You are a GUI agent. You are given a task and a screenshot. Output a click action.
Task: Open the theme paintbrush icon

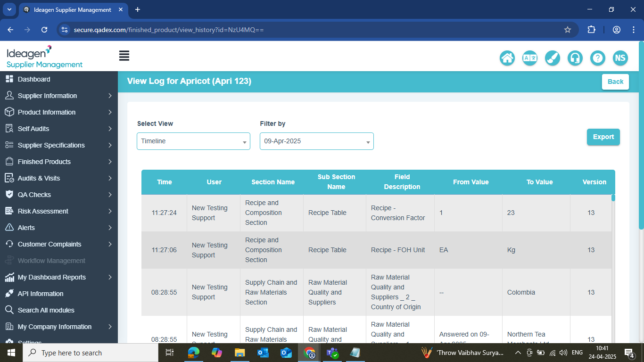tap(553, 58)
